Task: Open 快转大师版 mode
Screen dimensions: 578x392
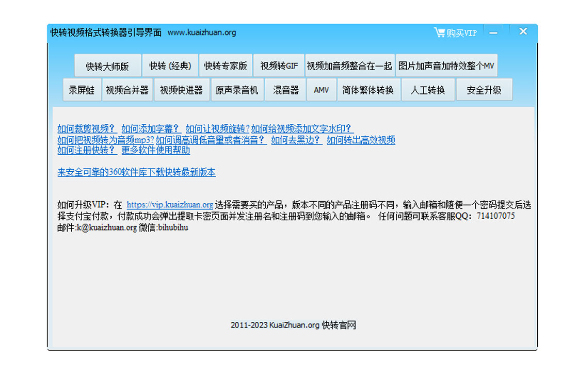Action: pyautogui.click(x=108, y=66)
